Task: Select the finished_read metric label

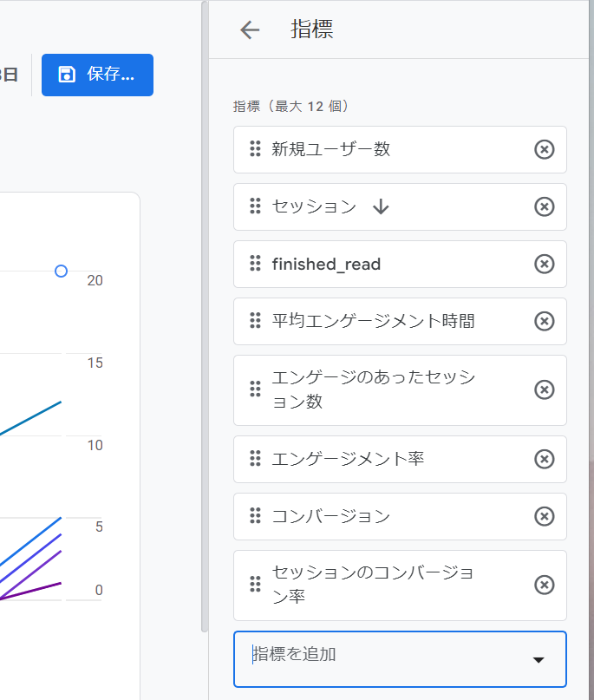Action: 326,265
